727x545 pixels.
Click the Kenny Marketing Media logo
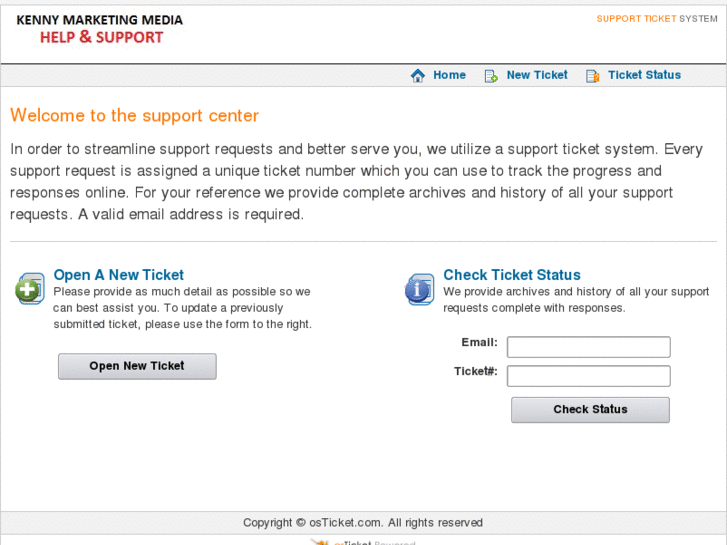(100, 29)
